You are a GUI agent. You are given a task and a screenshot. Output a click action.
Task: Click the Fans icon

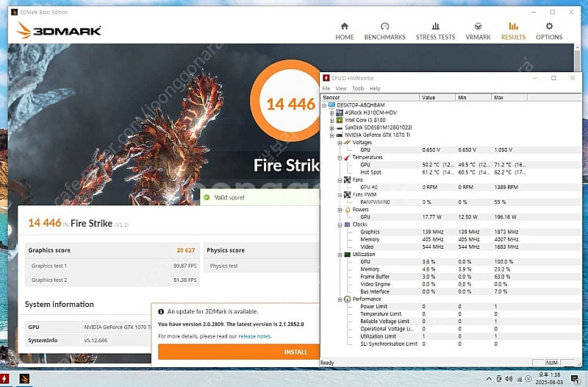point(347,180)
